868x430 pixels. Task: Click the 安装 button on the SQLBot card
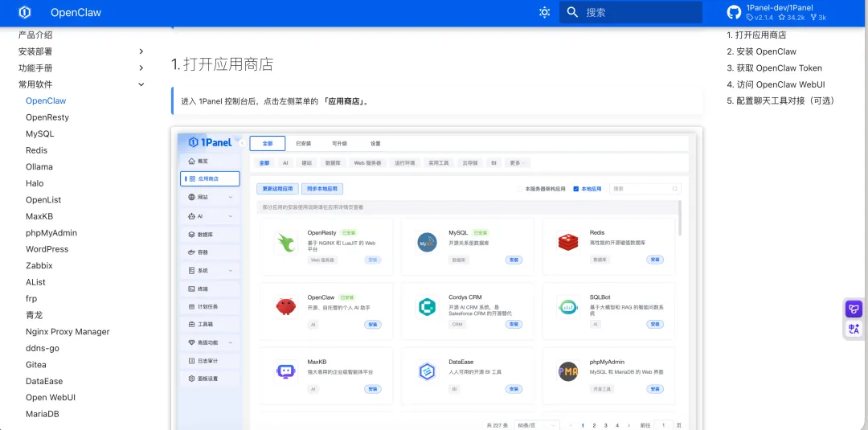[x=655, y=324]
